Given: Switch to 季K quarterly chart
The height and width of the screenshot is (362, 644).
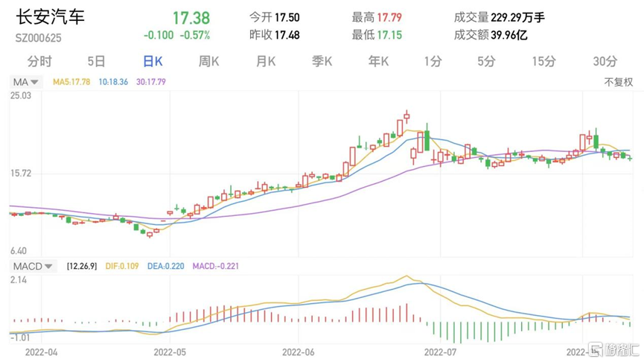Looking at the screenshot, I should click(x=322, y=62).
